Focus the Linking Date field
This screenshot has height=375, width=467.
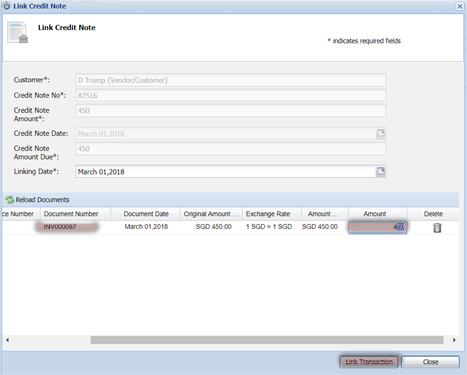pos(226,172)
